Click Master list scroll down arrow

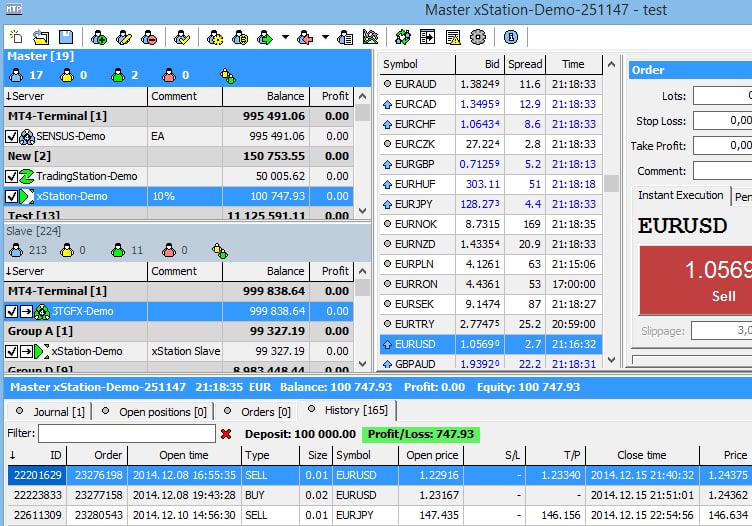363,211
